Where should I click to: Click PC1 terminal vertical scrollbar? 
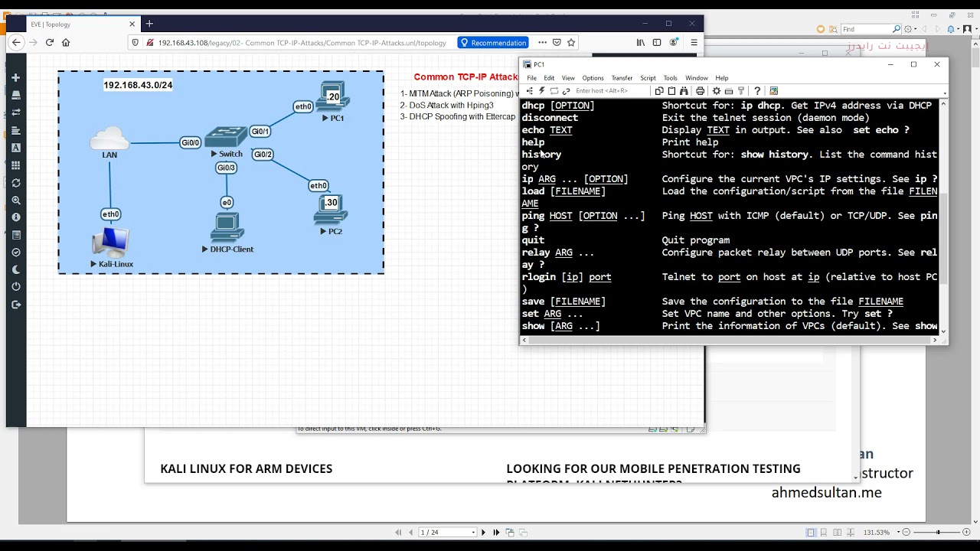click(x=943, y=217)
